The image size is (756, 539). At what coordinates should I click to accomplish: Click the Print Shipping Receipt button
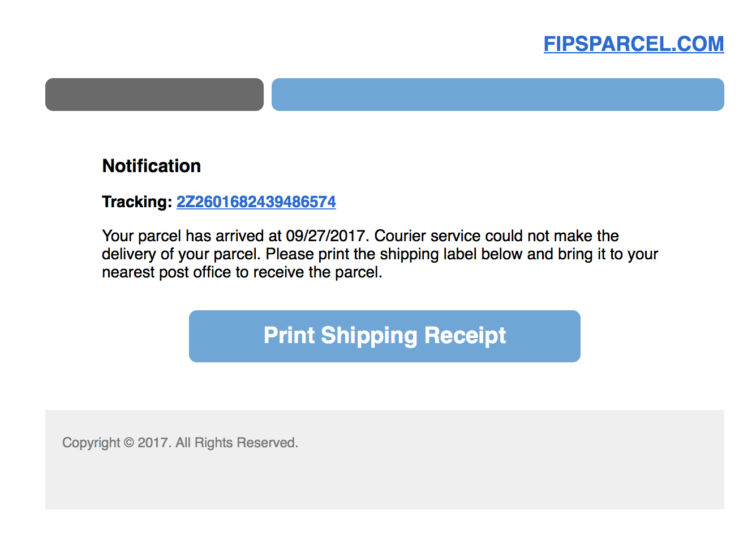point(385,336)
